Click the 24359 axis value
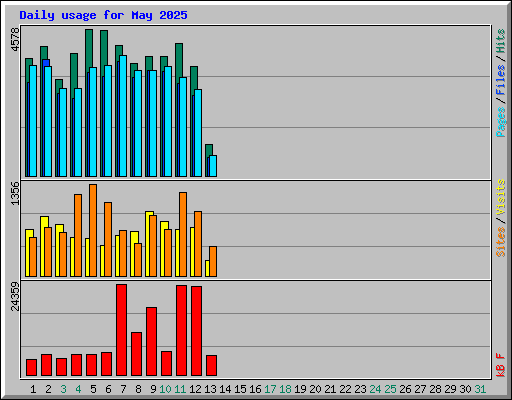The height and width of the screenshot is (400, 512). point(15,296)
